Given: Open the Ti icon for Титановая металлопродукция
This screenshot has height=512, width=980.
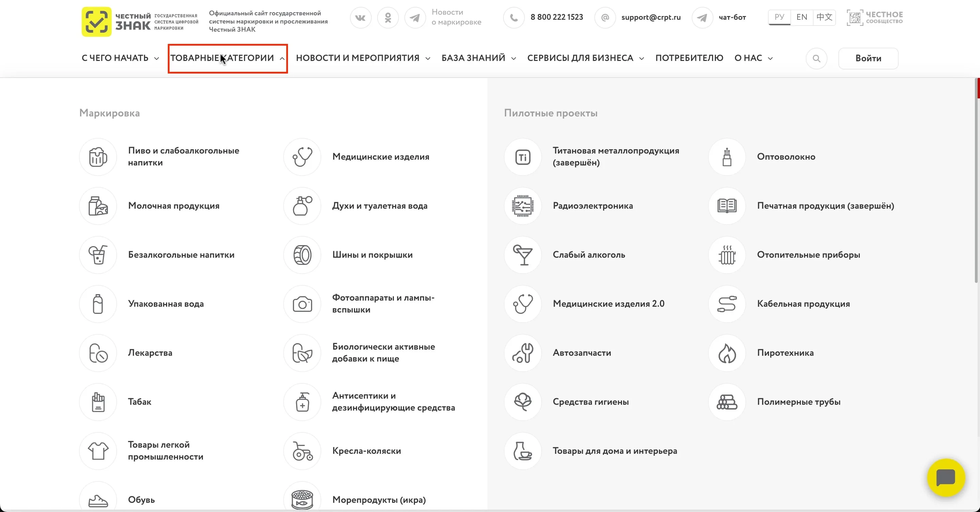Looking at the screenshot, I should pyautogui.click(x=522, y=157).
